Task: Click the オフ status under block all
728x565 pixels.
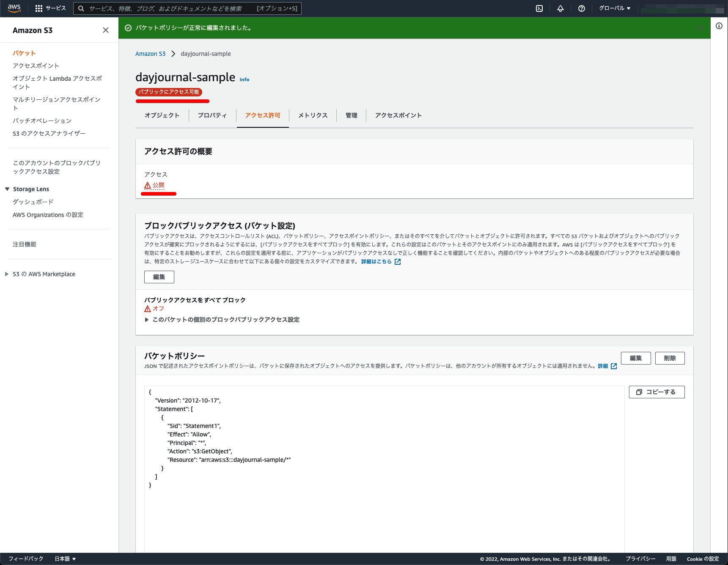Action: [154, 309]
